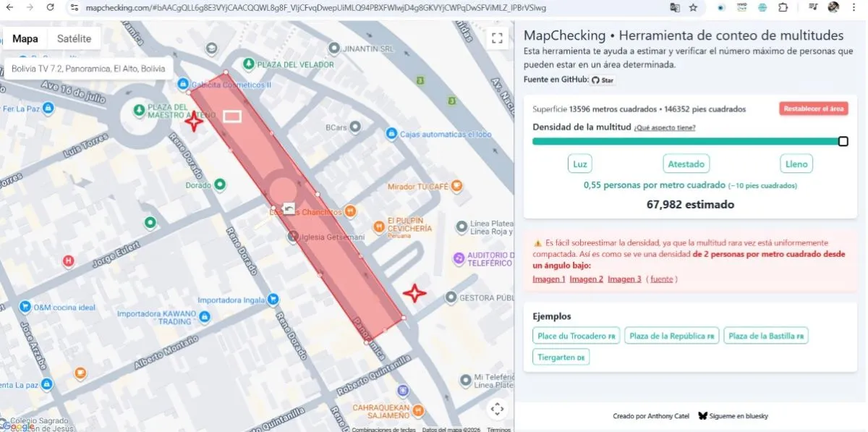Toggle fullscreen map view icon
Image resolution: width=868 pixels, height=432 pixels.
tap(497, 38)
